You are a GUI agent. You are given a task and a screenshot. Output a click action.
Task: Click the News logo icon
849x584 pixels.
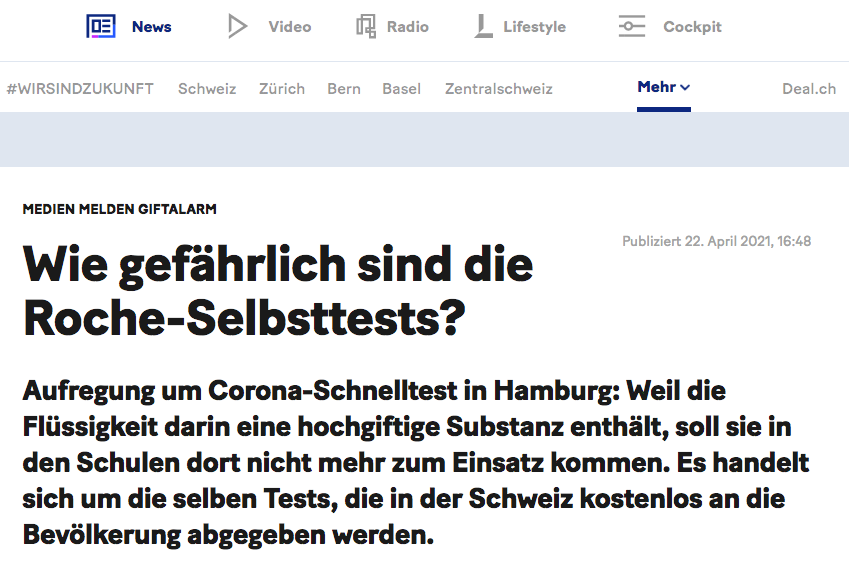pyautogui.click(x=101, y=27)
